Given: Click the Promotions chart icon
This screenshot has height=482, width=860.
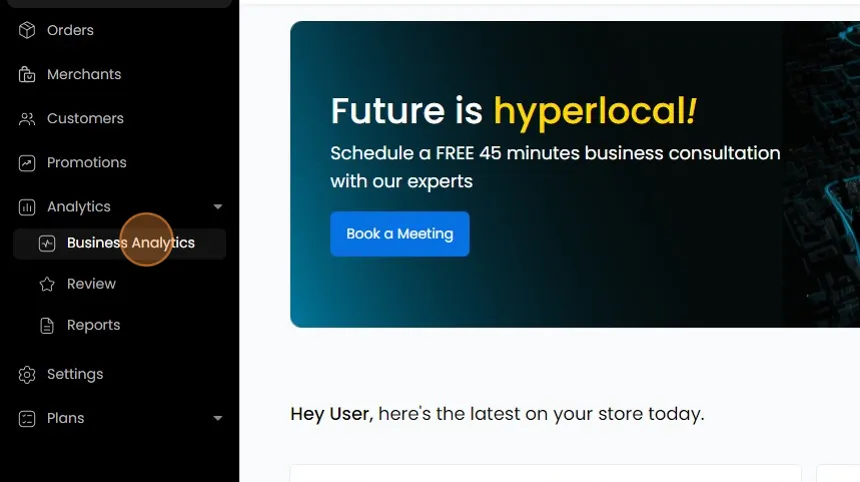Looking at the screenshot, I should click(27, 163).
